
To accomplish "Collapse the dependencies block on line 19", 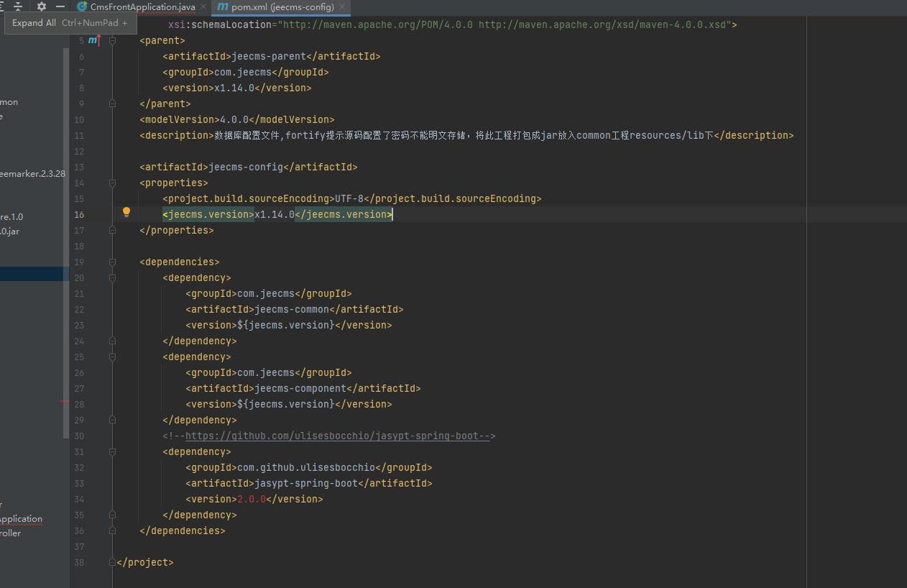I will tap(112, 262).
